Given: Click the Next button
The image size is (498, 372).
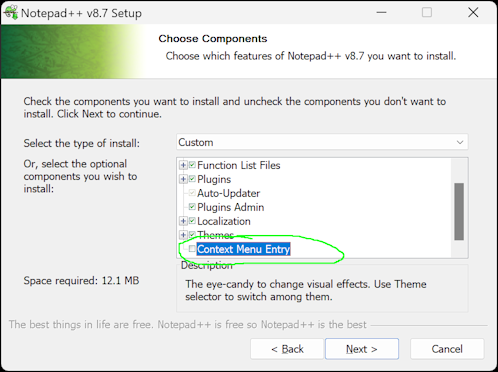Looking at the screenshot, I should point(362,349).
